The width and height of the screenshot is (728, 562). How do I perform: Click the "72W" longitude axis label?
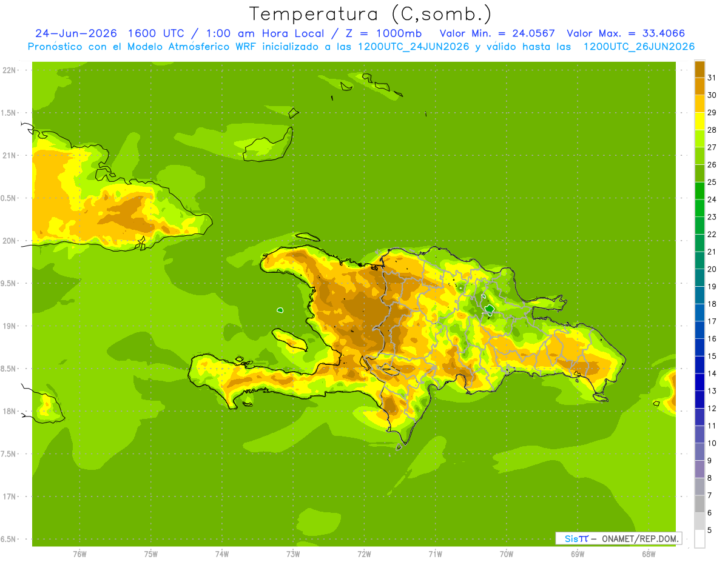coord(364,554)
